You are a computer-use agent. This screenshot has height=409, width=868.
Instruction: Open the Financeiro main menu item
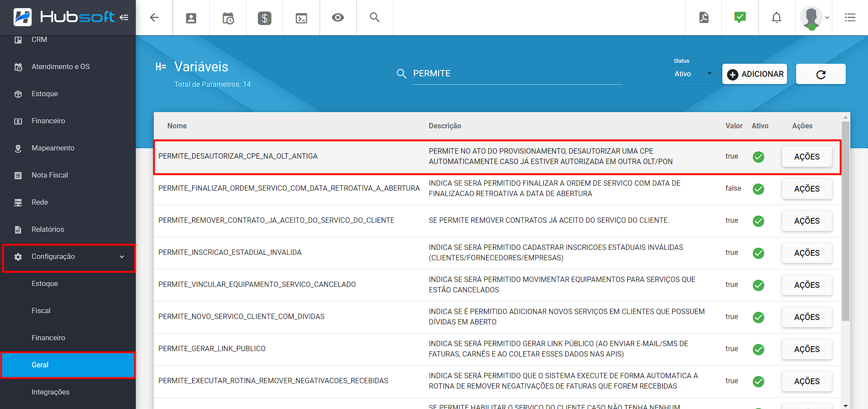point(68,121)
